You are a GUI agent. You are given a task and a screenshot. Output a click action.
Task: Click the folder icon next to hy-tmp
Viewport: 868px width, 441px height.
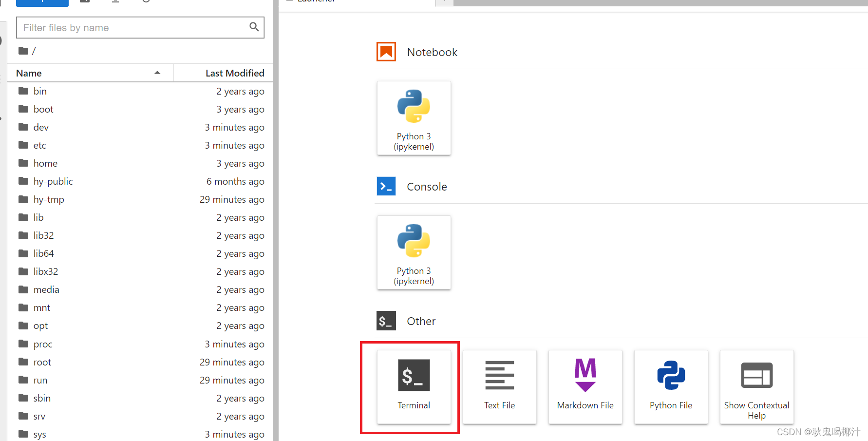coord(23,199)
